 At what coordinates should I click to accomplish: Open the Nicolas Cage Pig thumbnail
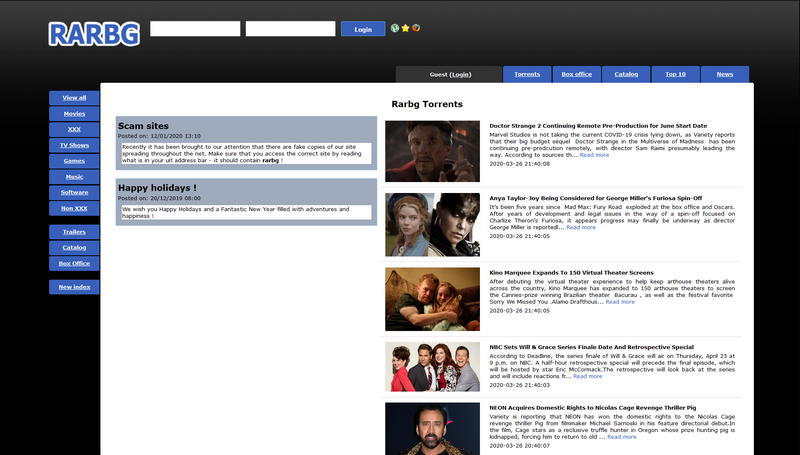[432, 428]
